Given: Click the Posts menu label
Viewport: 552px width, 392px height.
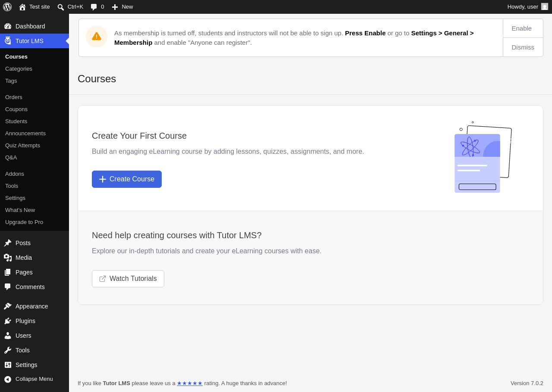Looking at the screenshot, I should pyautogui.click(x=23, y=243).
